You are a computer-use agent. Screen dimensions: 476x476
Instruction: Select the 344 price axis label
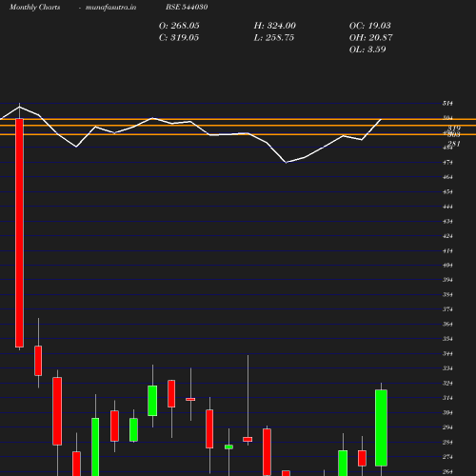(x=447, y=353)
